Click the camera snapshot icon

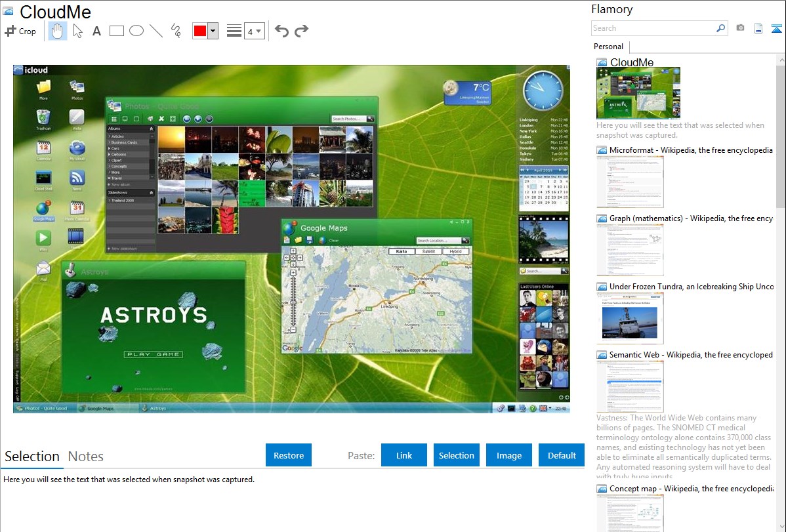coord(740,28)
